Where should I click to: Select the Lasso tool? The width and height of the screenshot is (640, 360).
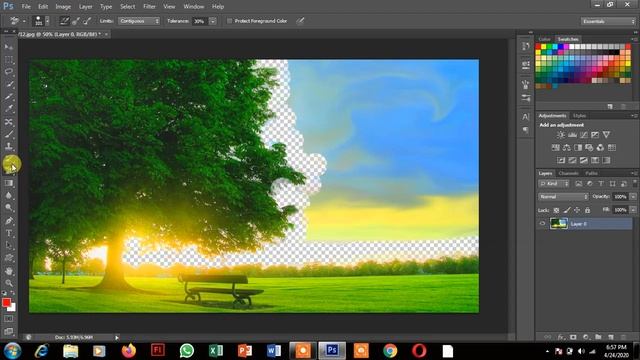(9, 72)
